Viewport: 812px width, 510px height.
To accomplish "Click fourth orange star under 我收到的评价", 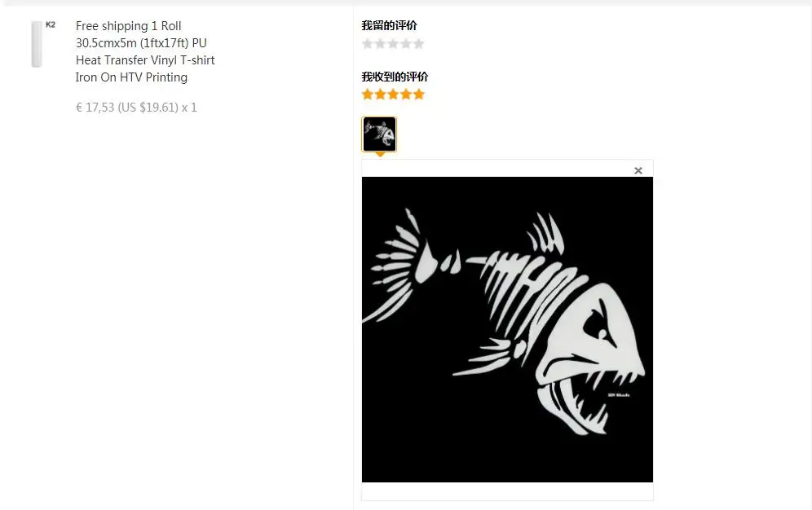I will (x=406, y=95).
